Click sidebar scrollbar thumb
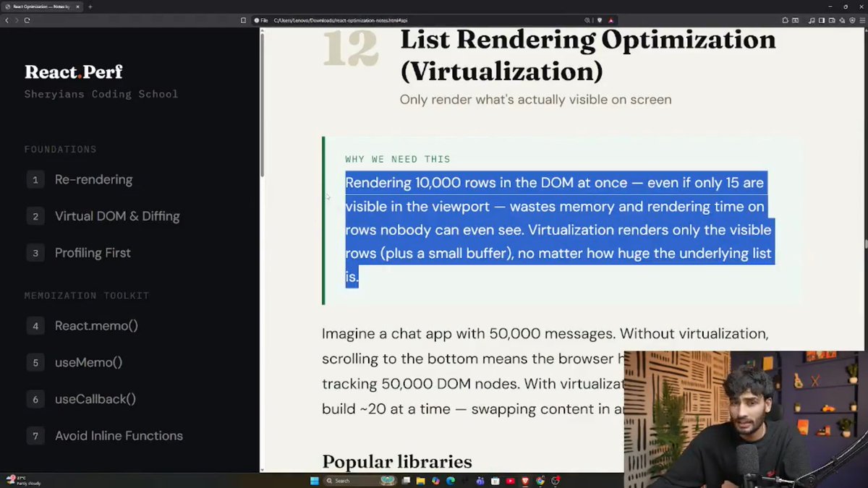The image size is (868, 488). click(x=262, y=105)
